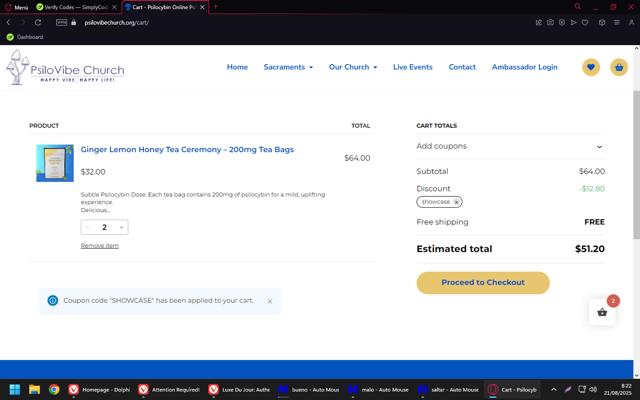Screen dimensions: 640x400
Task: Click the page vertical scrollbar
Action: 636,163
